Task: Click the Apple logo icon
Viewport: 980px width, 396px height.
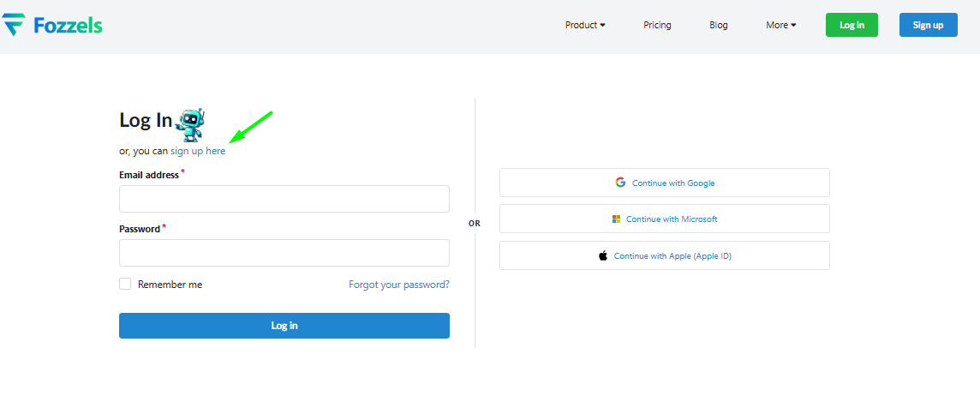Action: [x=603, y=255]
